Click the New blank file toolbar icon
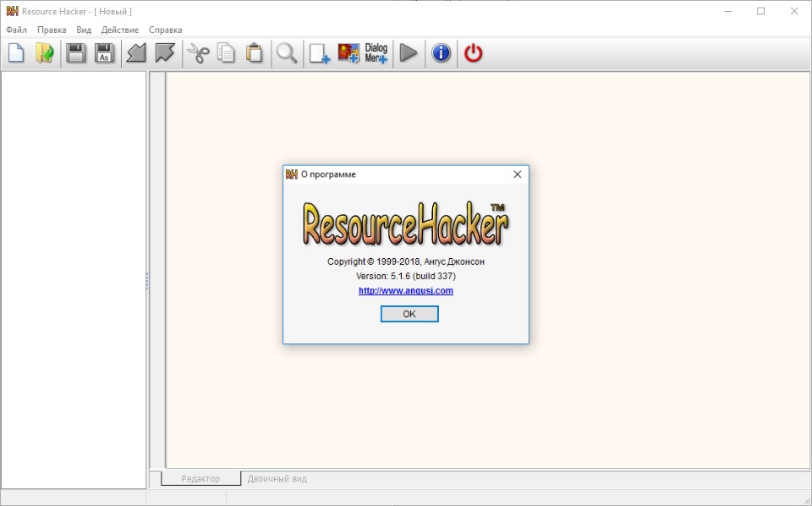Image resolution: width=812 pixels, height=506 pixels. (16, 52)
